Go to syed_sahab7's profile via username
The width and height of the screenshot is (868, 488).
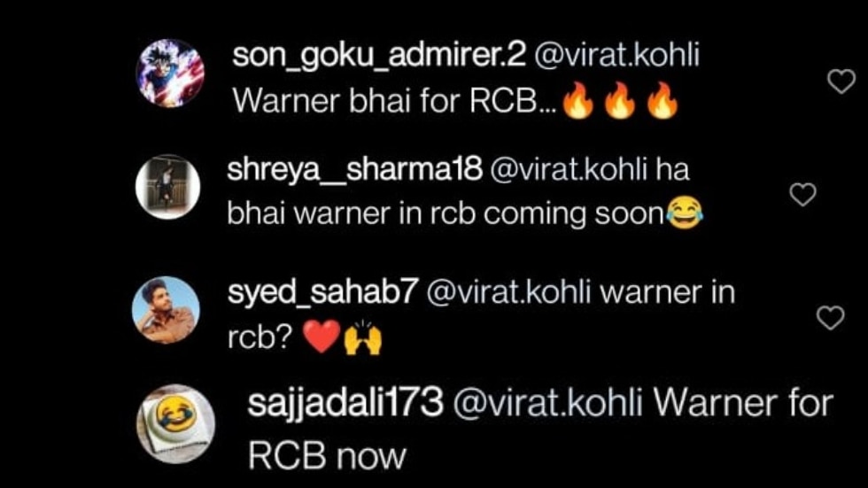pyautogui.click(x=321, y=292)
